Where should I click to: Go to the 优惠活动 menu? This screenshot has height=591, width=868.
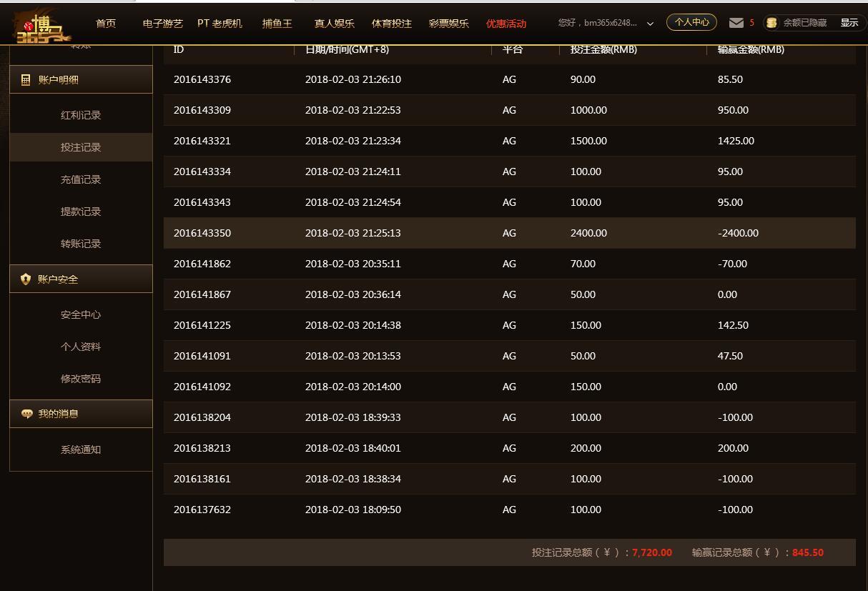(x=505, y=24)
